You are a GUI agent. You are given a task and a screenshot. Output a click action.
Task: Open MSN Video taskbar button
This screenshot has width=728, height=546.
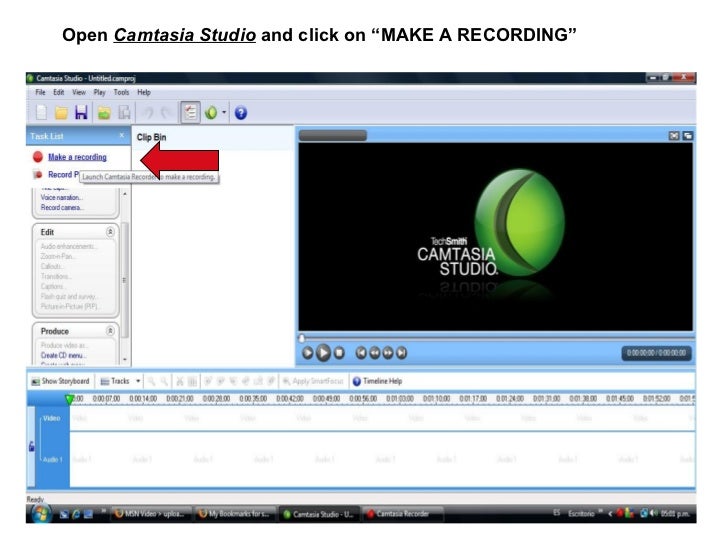151,514
